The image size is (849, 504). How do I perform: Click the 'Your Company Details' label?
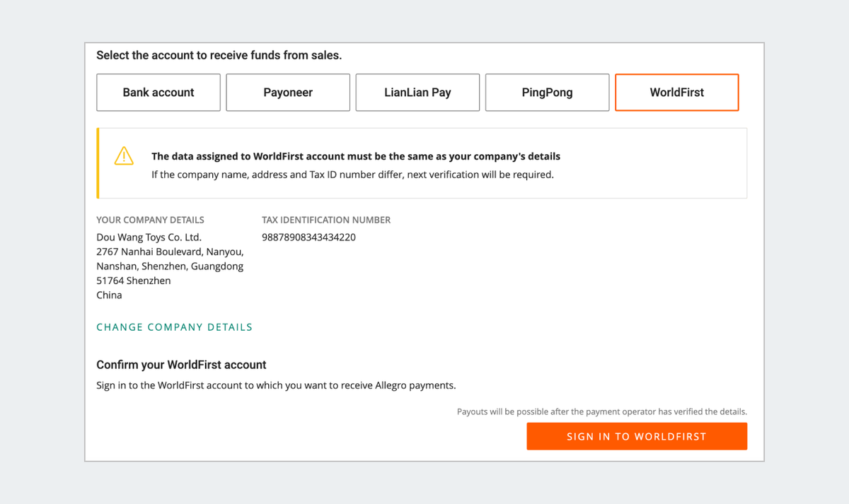[x=150, y=220]
